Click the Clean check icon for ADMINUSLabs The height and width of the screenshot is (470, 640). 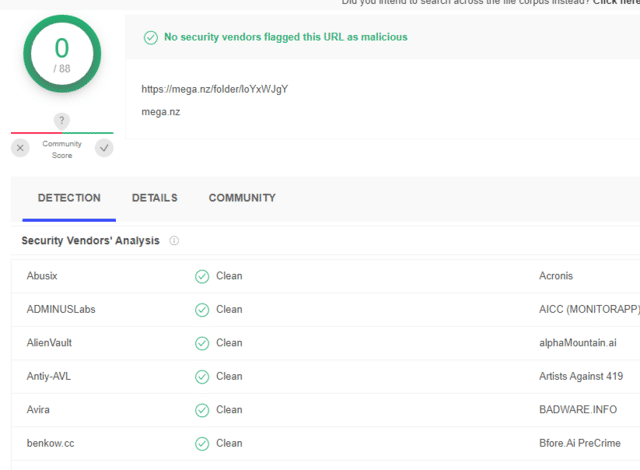[x=202, y=310]
